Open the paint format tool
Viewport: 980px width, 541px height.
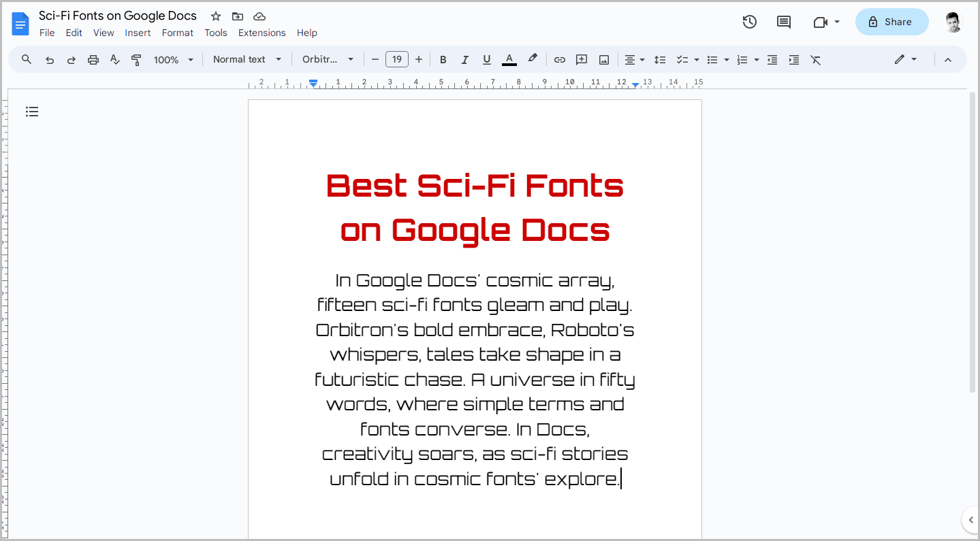136,59
